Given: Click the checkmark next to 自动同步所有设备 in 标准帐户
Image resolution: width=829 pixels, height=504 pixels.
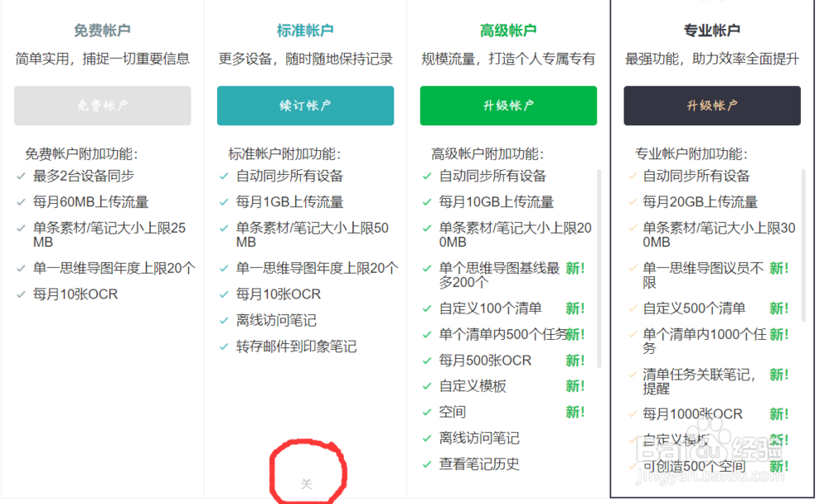Looking at the screenshot, I should click(x=224, y=176).
